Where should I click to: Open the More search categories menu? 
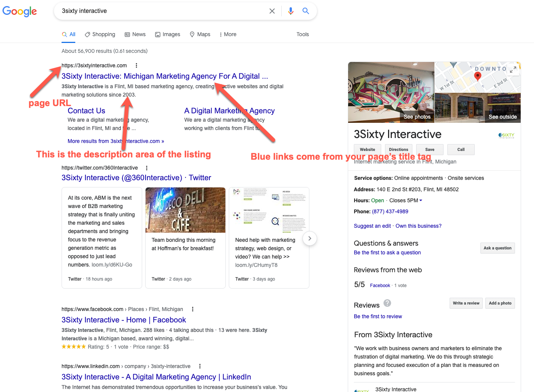click(x=228, y=34)
